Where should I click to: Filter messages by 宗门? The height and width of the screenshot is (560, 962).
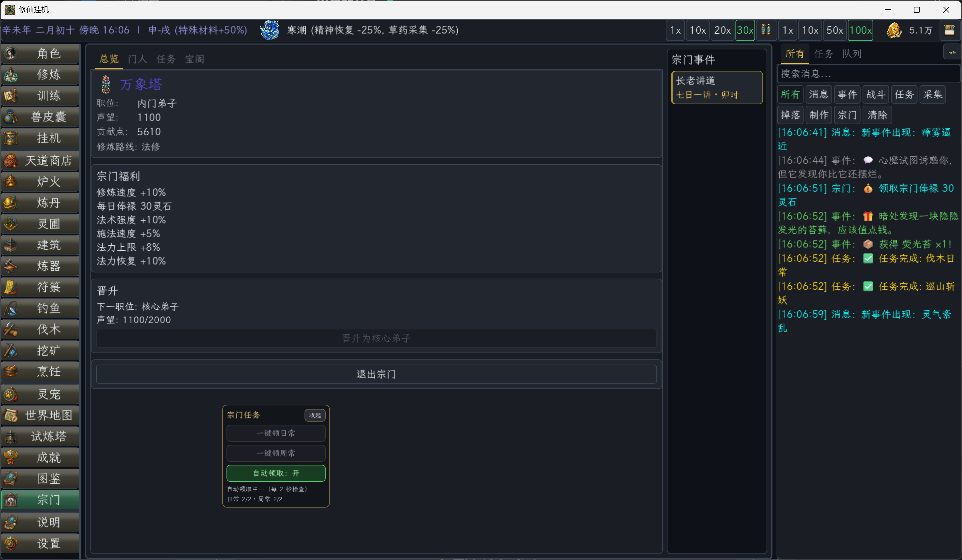tap(847, 115)
